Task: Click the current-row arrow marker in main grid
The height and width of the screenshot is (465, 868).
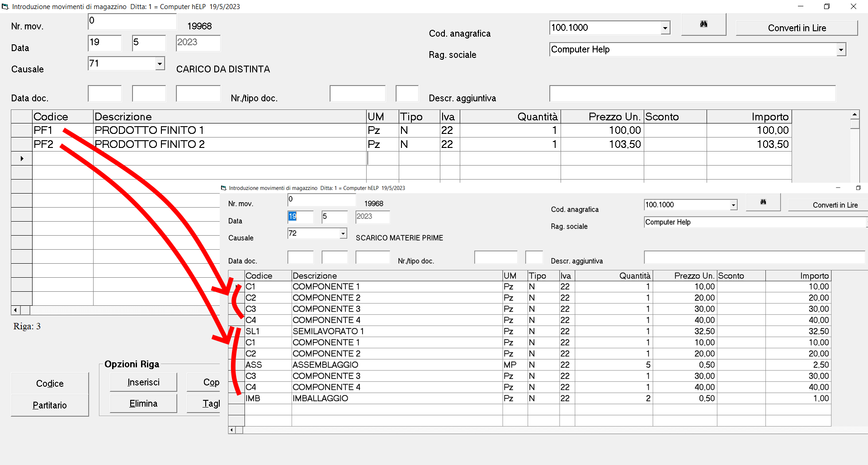Action: point(22,158)
